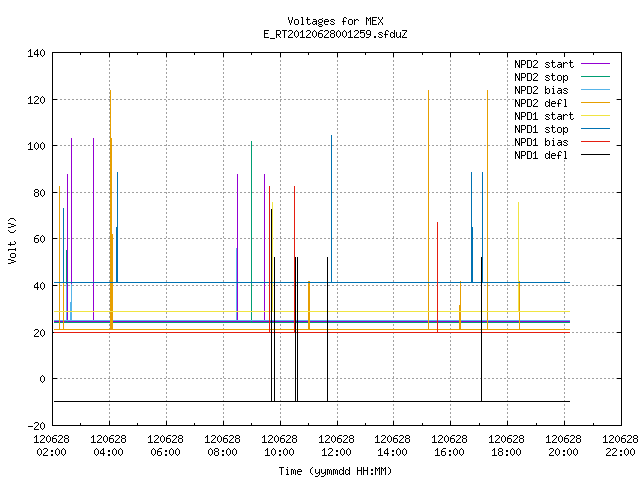Select the E_RT20120628001259.sfduZ filename subtitle

[x=335, y=34]
